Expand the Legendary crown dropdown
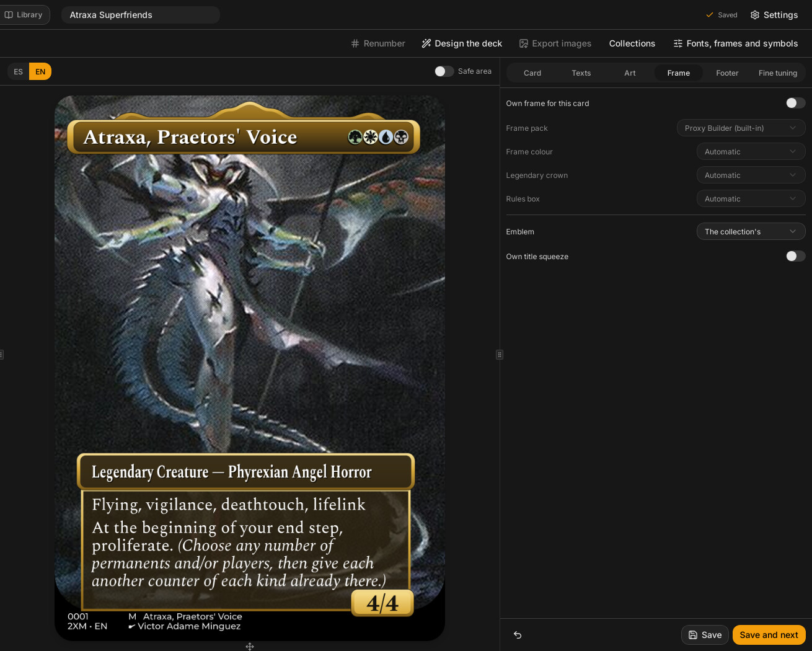This screenshot has width=812, height=651. (751, 175)
